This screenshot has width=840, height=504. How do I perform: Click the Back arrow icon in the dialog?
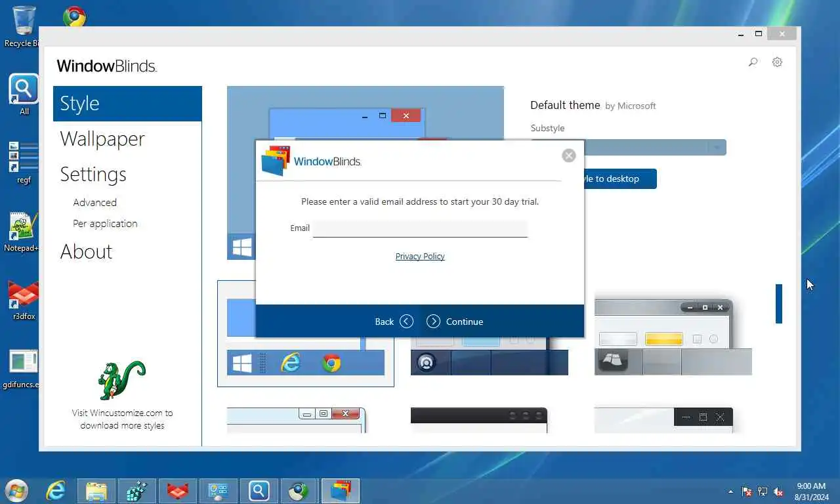pyautogui.click(x=406, y=322)
